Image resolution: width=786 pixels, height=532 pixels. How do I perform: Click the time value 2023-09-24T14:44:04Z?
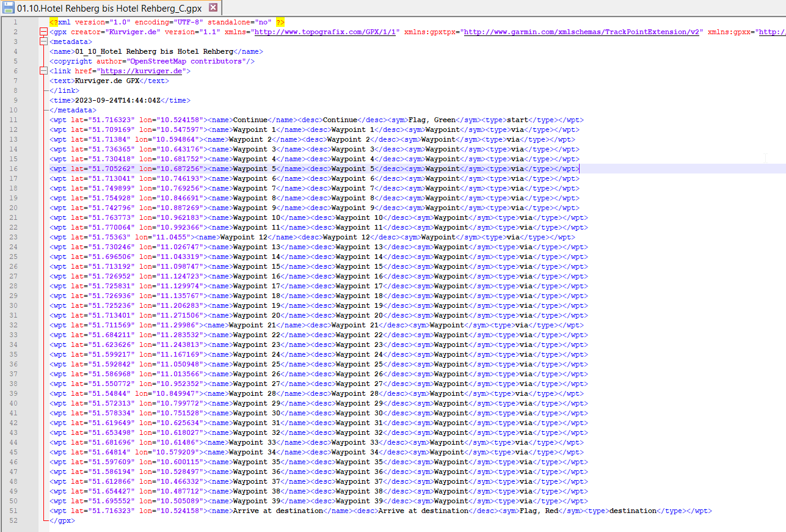pyautogui.click(x=118, y=100)
